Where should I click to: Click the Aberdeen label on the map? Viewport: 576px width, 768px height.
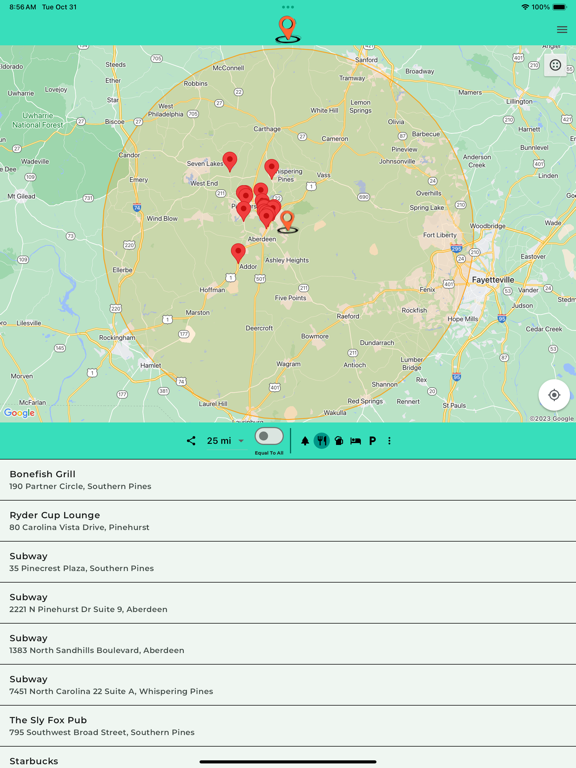(262, 239)
